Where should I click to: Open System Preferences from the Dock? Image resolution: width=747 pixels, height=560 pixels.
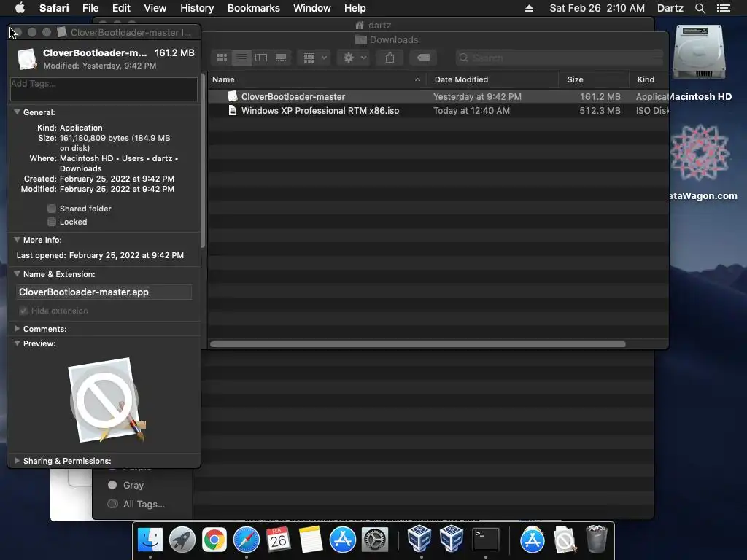(x=375, y=540)
